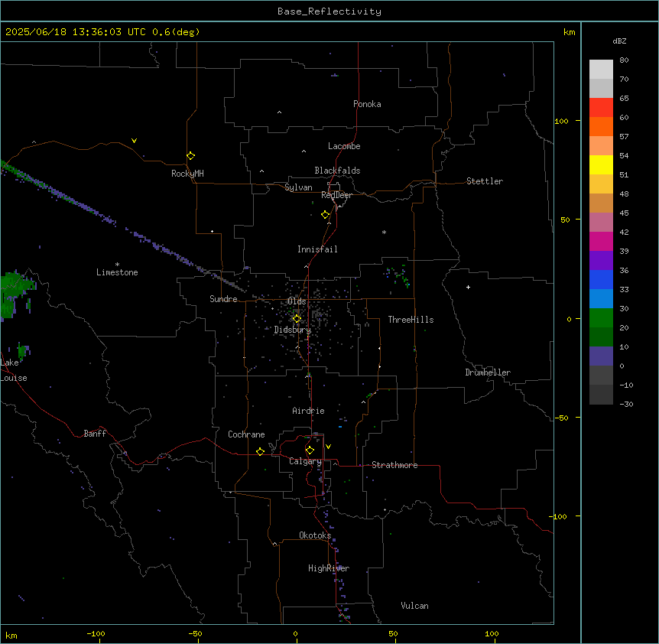Click the magenta 42 dBZ legend color
This screenshot has height=644, width=659.
pos(601,241)
